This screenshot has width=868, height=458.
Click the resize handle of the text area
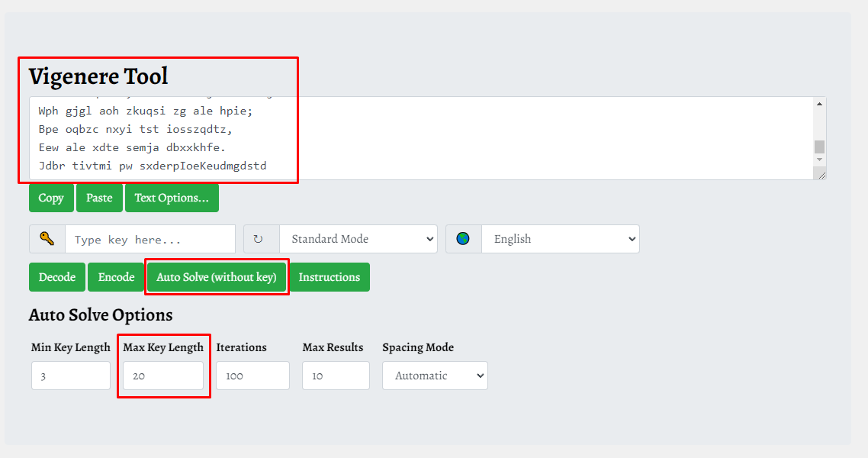point(821,175)
